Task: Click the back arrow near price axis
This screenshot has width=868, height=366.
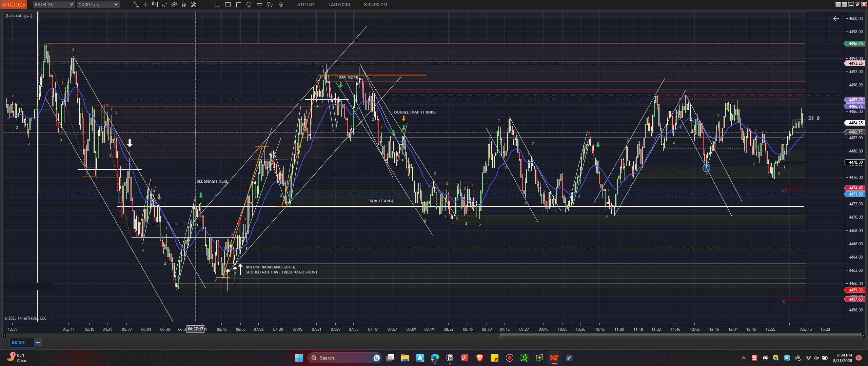Action: 836,19
